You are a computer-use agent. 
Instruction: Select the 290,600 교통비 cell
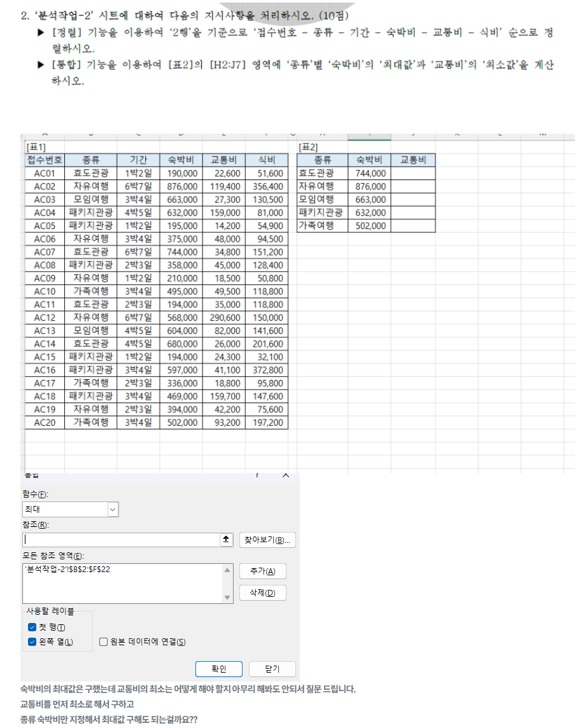click(224, 318)
